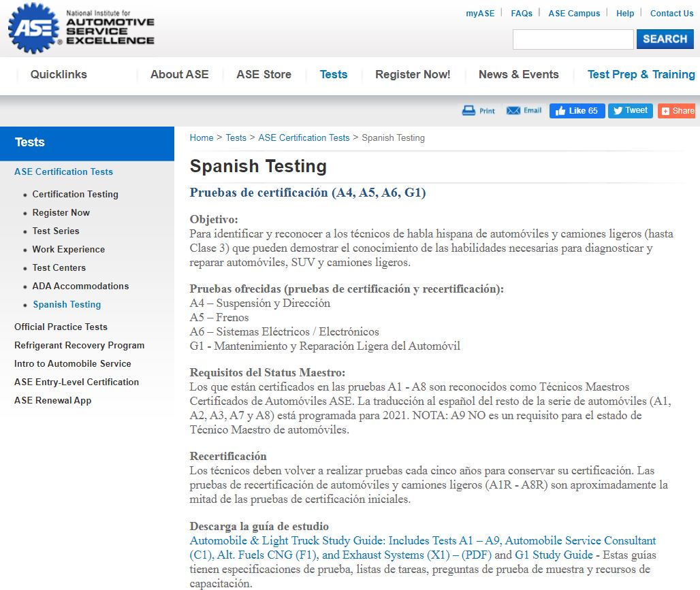Select Register Now! in navigation bar

pos(413,75)
